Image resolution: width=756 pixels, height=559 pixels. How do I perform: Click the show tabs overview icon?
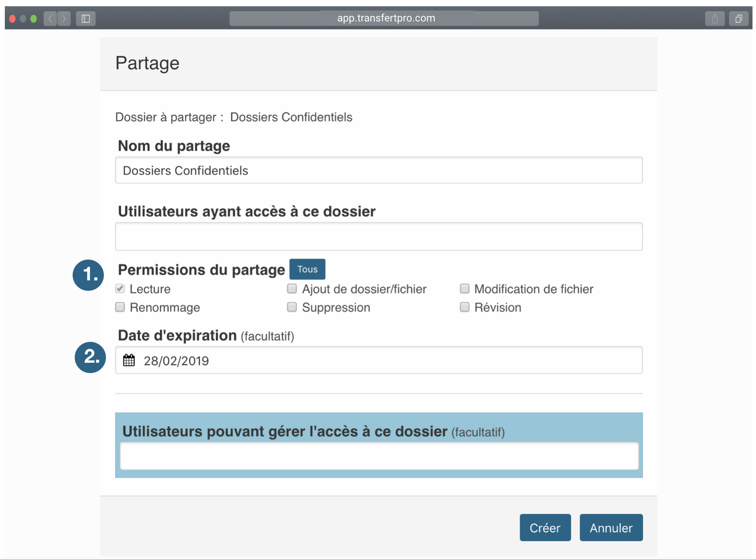click(x=738, y=18)
